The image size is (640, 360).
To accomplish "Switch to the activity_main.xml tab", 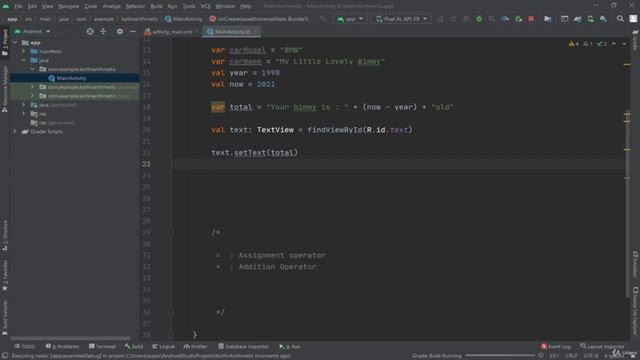I will coord(171,31).
